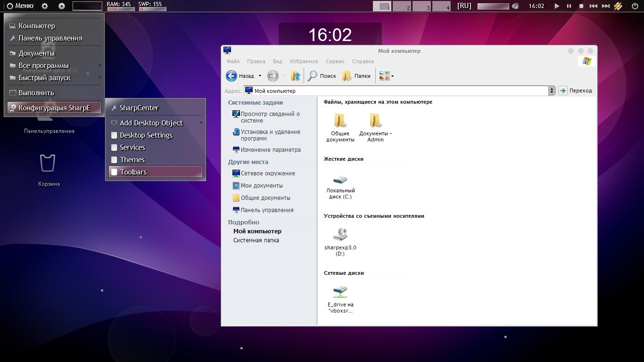Open the views mode dropdown arrow
The image size is (644, 362).
tap(392, 76)
